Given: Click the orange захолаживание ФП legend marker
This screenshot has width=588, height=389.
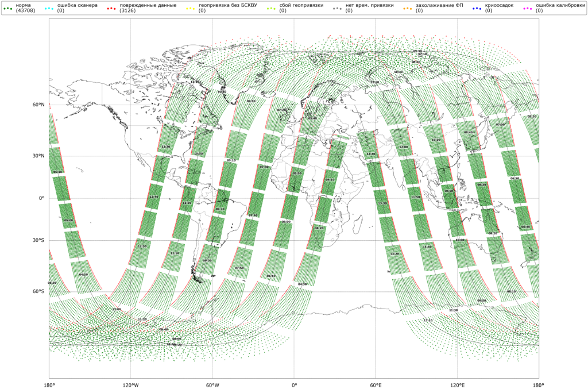Looking at the screenshot, I should tap(408, 9).
